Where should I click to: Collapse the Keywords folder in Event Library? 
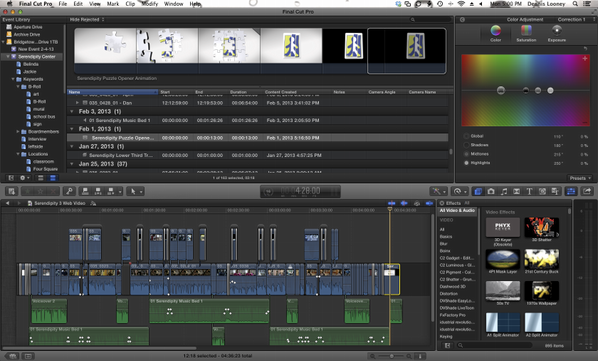click(13, 79)
